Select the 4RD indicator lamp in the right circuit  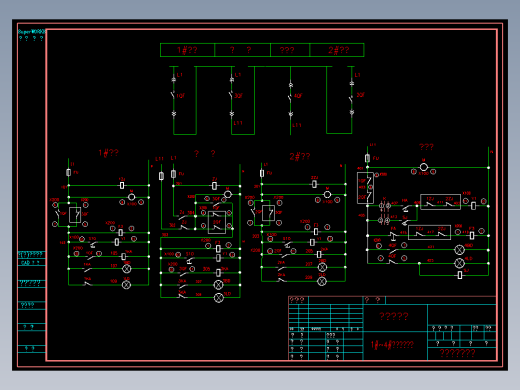pyautogui.click(x=460, y=250)
